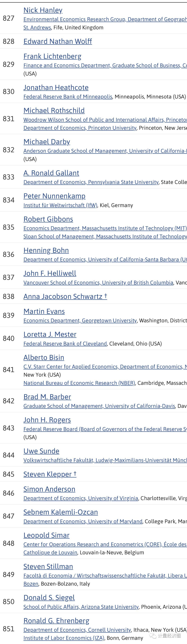Open Nick Hanley's author profile link
187x644 pixels.
43,10
